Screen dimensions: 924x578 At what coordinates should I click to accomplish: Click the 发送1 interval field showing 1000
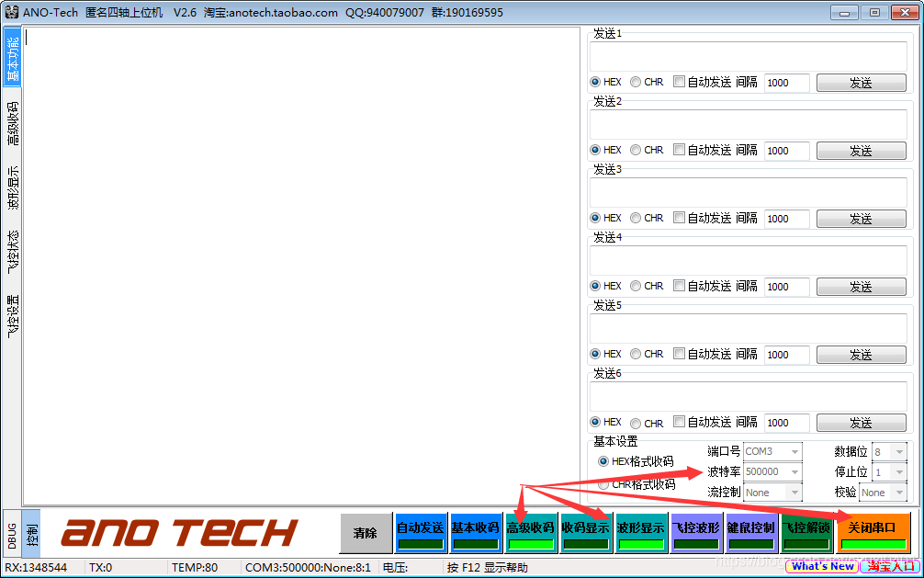(x=787, y=83)
